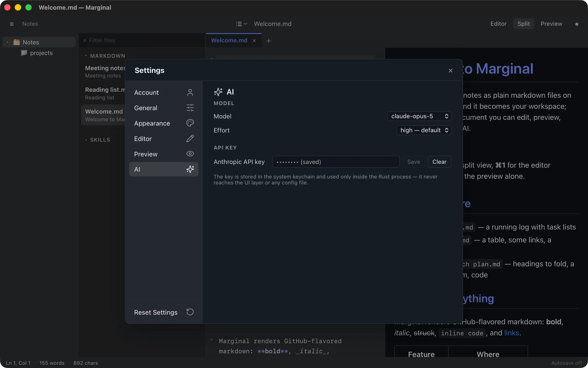Click the AI sparkle icon in sidebar
Viewport: 588px width, 368px height.
pos(190,169)
